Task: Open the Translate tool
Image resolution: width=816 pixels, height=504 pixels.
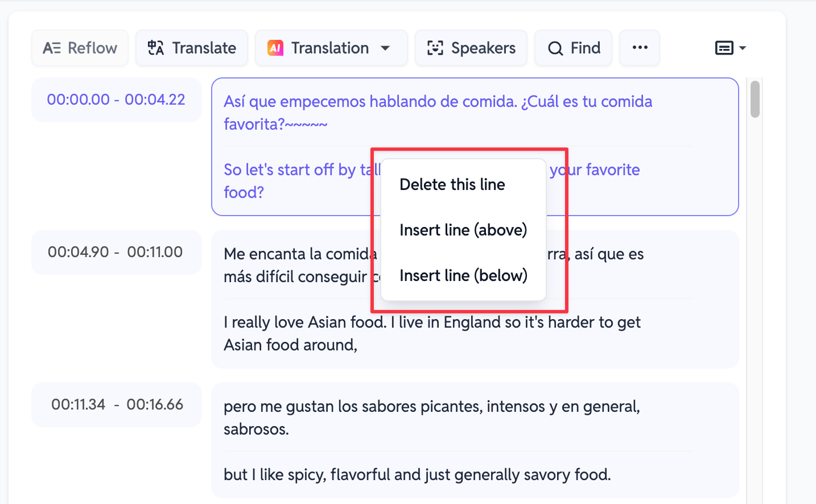Action: point(192,48)
